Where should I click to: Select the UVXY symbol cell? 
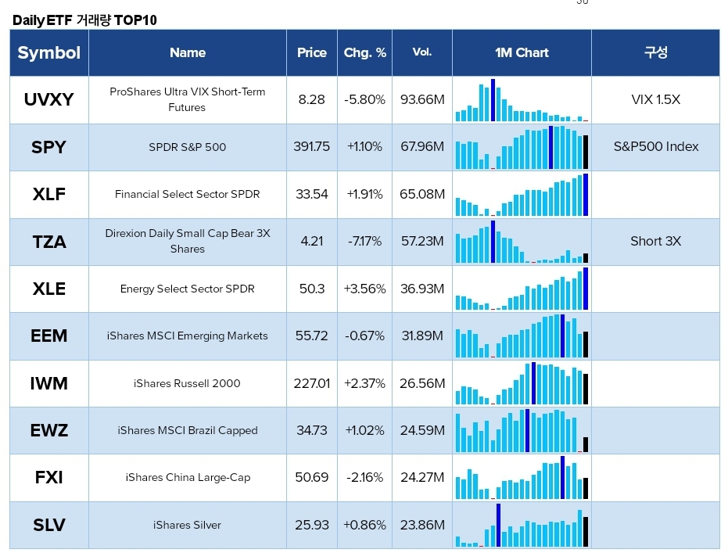pos(48,100)
